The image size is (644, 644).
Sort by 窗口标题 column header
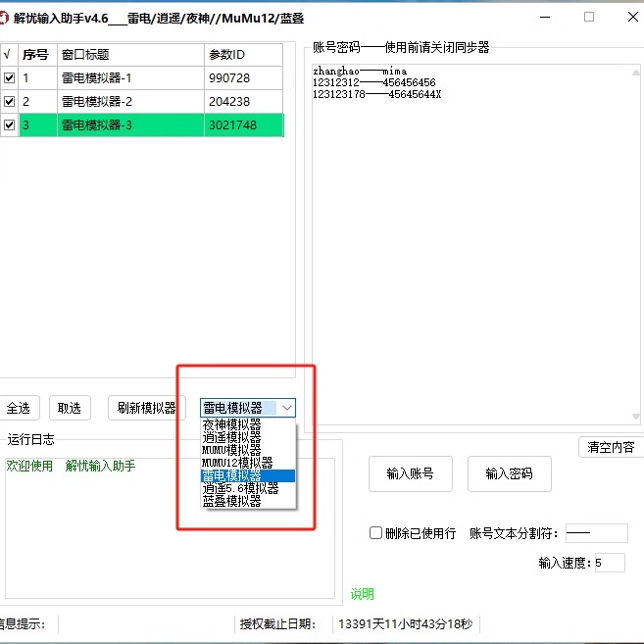tap(130, 54)
